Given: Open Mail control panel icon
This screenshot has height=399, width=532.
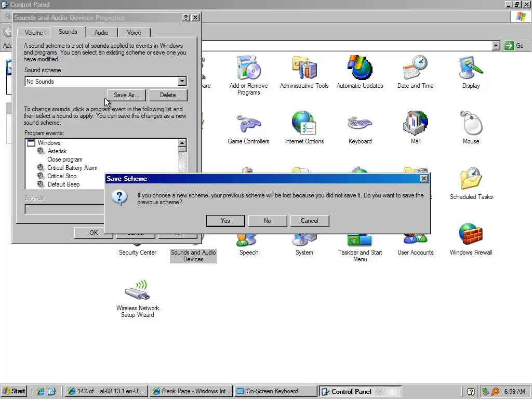Looking at the screenshot, I should click(x=415, y=124).
